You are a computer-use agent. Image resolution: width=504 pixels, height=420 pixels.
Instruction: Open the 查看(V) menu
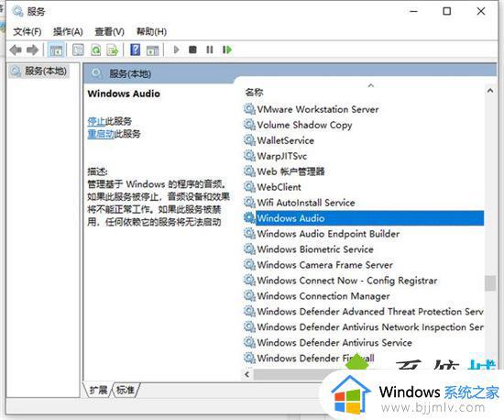(110, 31)
